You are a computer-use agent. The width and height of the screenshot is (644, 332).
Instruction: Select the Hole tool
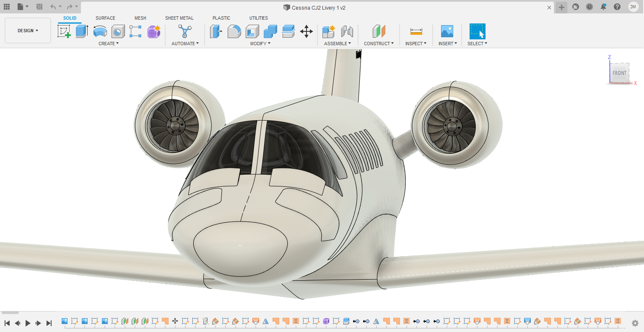click(x=118, y=31)
